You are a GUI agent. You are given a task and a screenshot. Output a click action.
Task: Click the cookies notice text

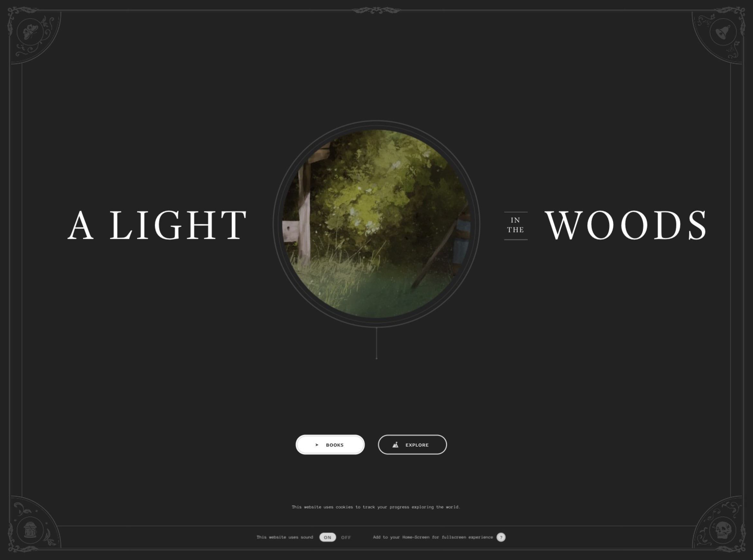376,507
